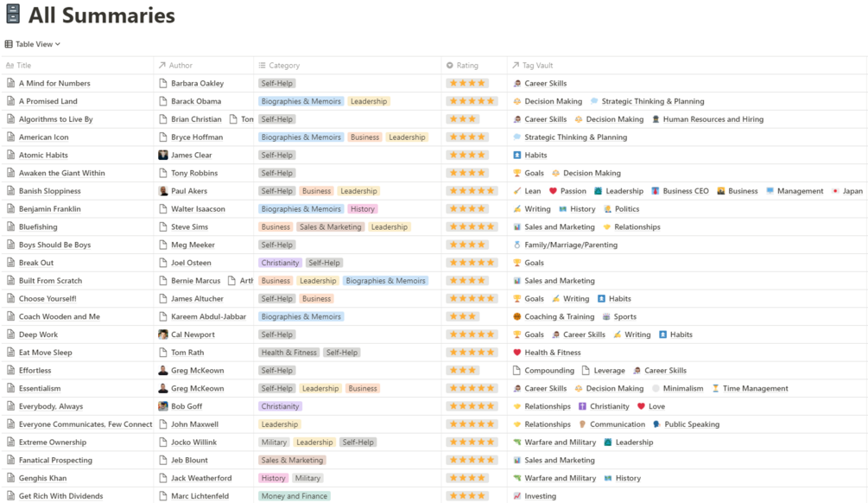
Task: Click the All Summaries page heading
Action: click(x=102, y=15)
